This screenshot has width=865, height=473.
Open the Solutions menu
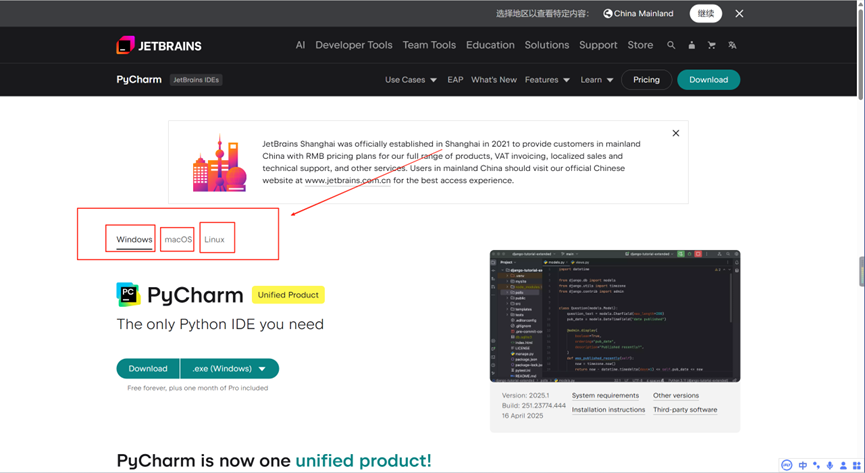[x=547, y=45]
